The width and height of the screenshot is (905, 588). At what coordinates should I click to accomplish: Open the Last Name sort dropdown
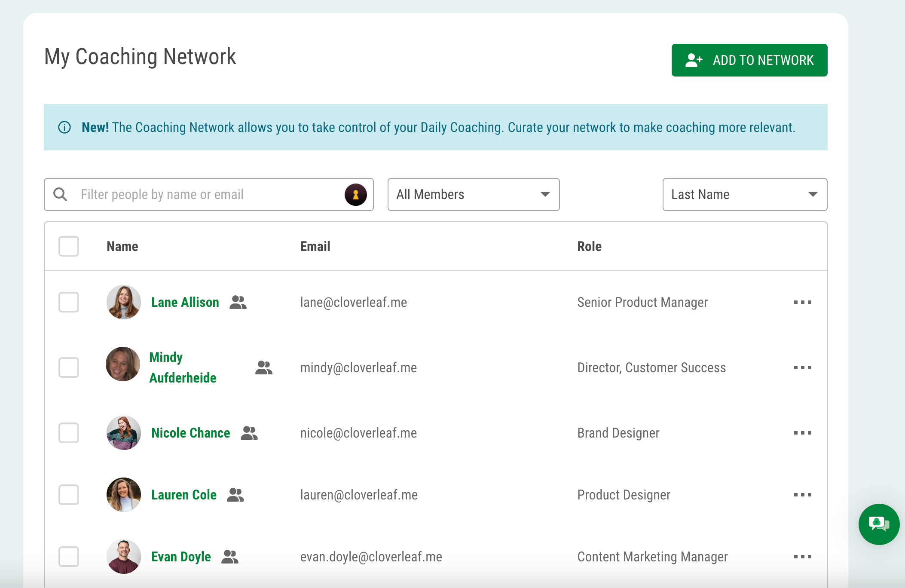pos(744,195)
